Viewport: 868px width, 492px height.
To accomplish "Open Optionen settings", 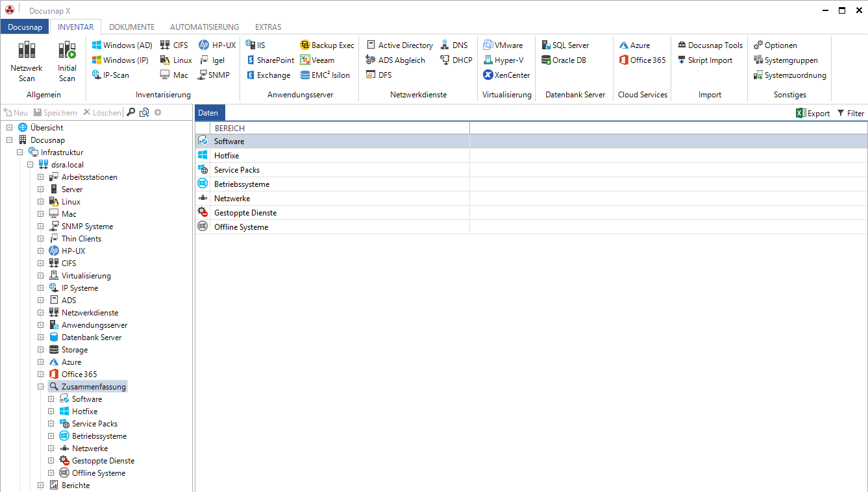I will [x=775, y=45].
